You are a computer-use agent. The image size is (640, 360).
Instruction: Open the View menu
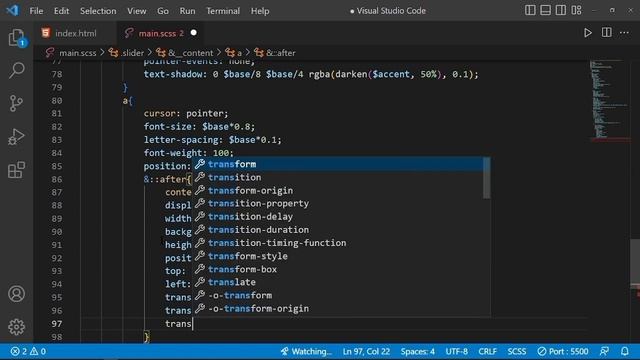click(136, 11)
